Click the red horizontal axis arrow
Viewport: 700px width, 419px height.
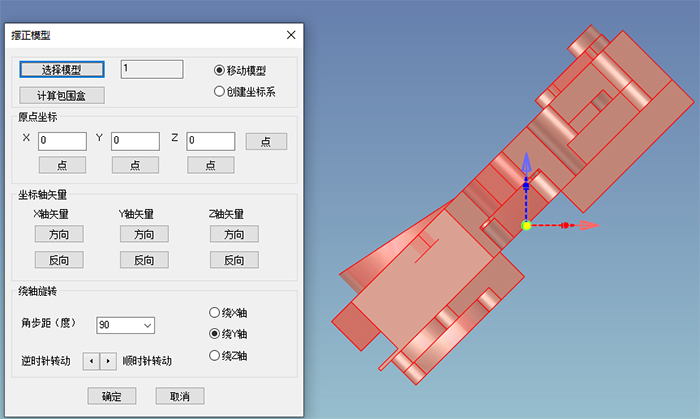click(588, 225)
